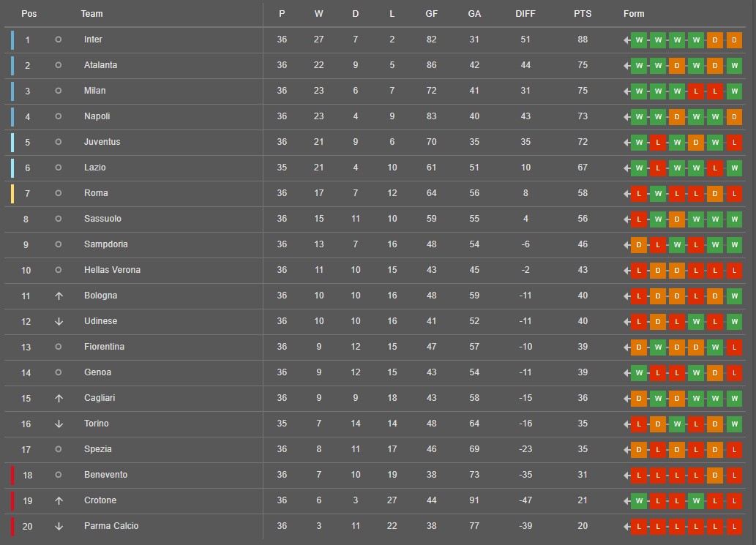
Task: Click the unchanged position circle for Juventus
Action: [x=59, y=142]
